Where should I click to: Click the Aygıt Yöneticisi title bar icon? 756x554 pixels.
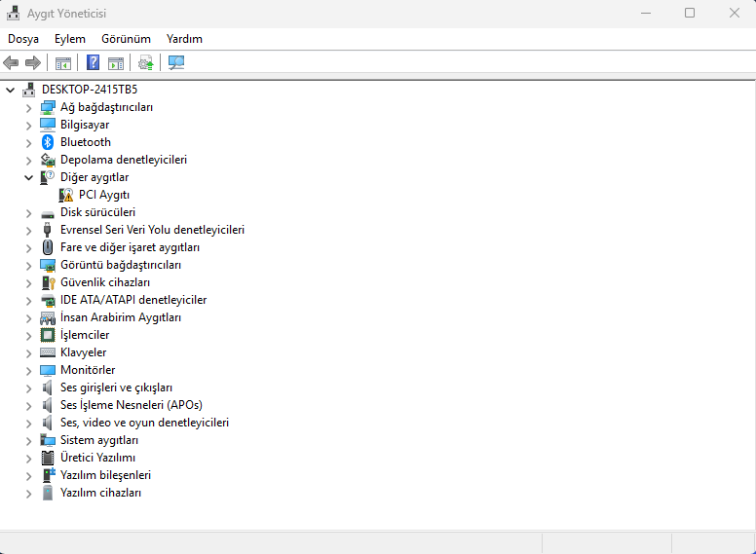tap(14, 13)
